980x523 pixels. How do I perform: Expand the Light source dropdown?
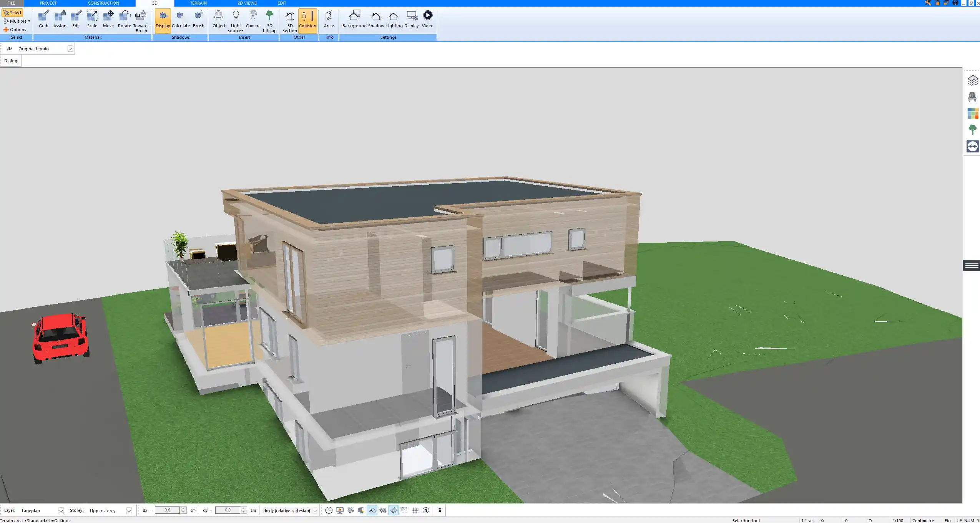tap(236, 21)
